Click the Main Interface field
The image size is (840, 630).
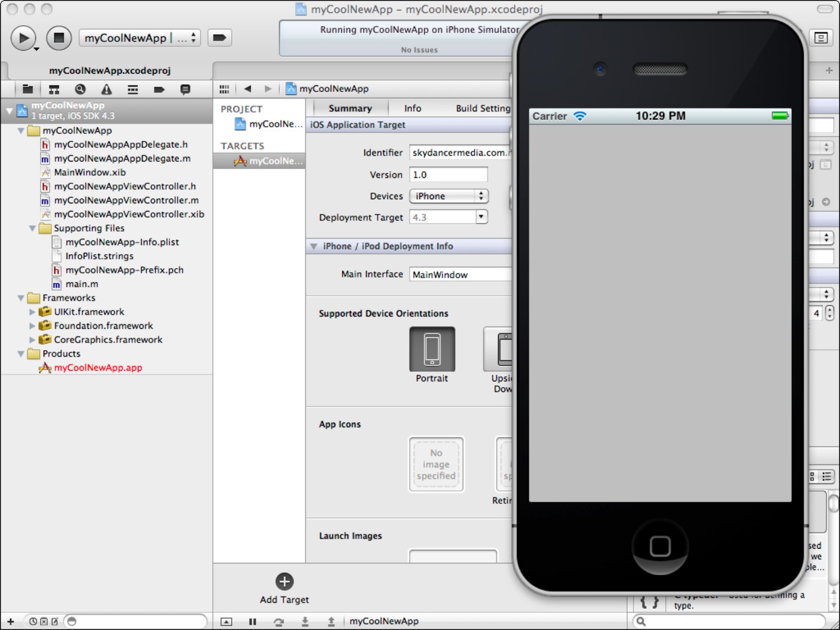coord(460,274)
